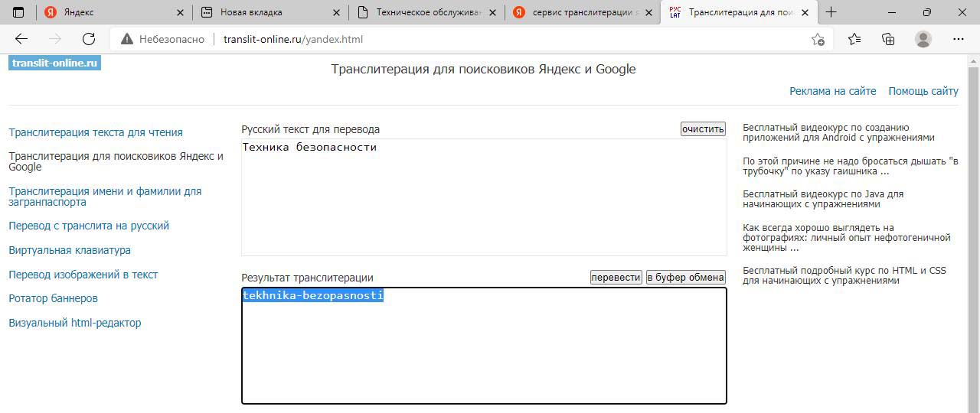Close the Техническое обслуживание tab

tap(492, 12)
